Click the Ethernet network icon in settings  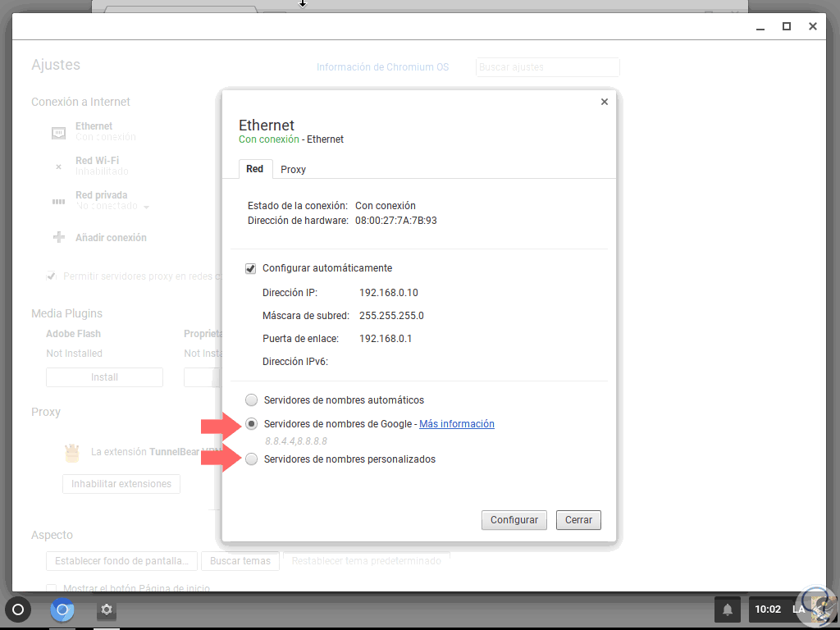(x=58, y=132)
